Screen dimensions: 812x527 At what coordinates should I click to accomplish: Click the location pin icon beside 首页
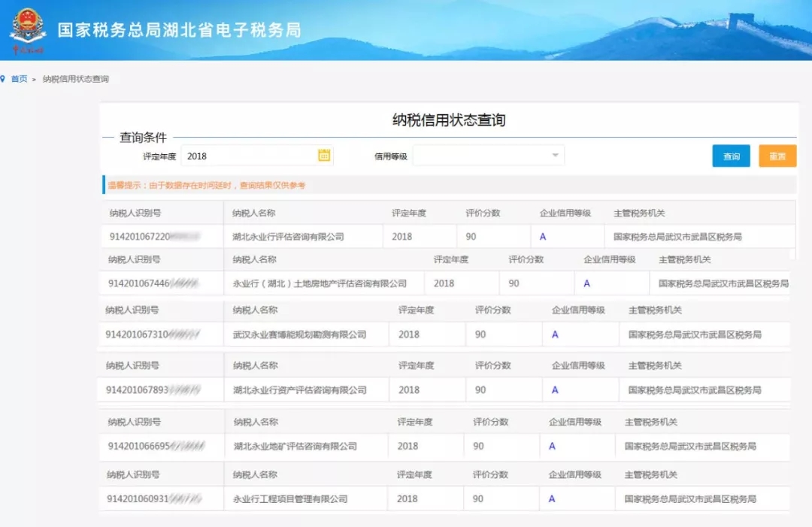pos(3,79)
